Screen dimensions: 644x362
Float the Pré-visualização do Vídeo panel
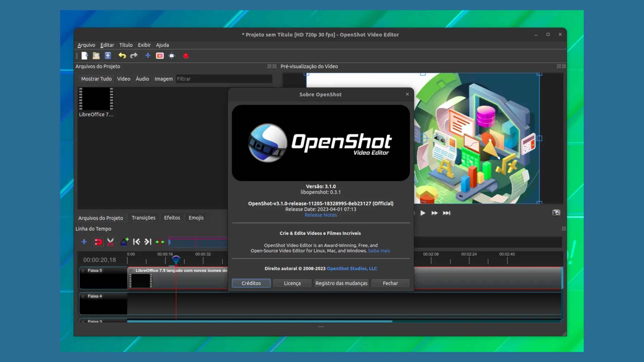pyautogui.click(x=559, y=66)
